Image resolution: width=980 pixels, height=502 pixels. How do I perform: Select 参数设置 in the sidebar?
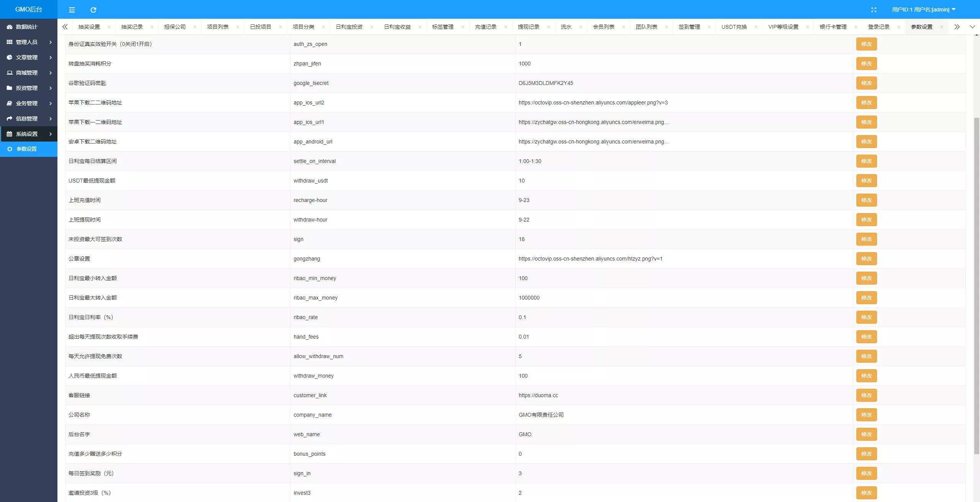29,149
